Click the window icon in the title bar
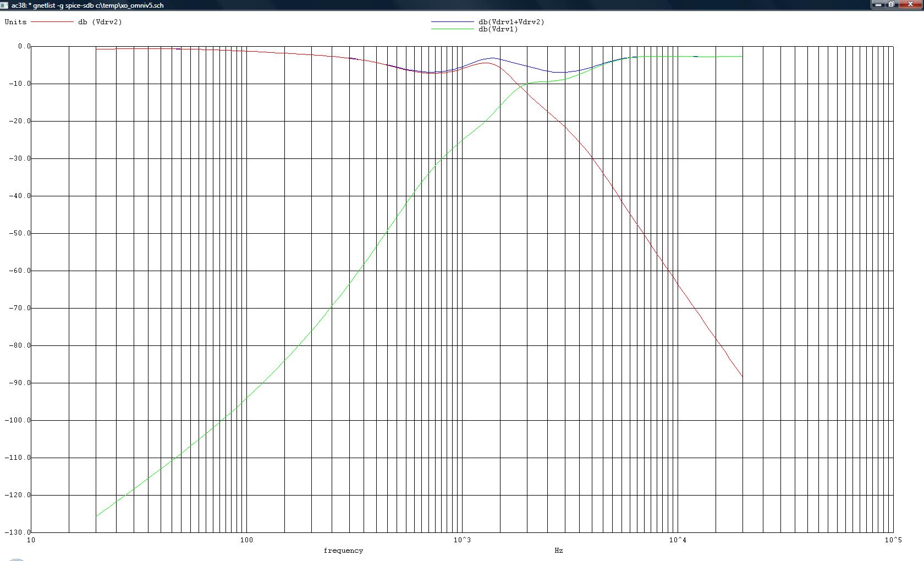This screenshot has width=924, height=561. click(x=4, y=5)
